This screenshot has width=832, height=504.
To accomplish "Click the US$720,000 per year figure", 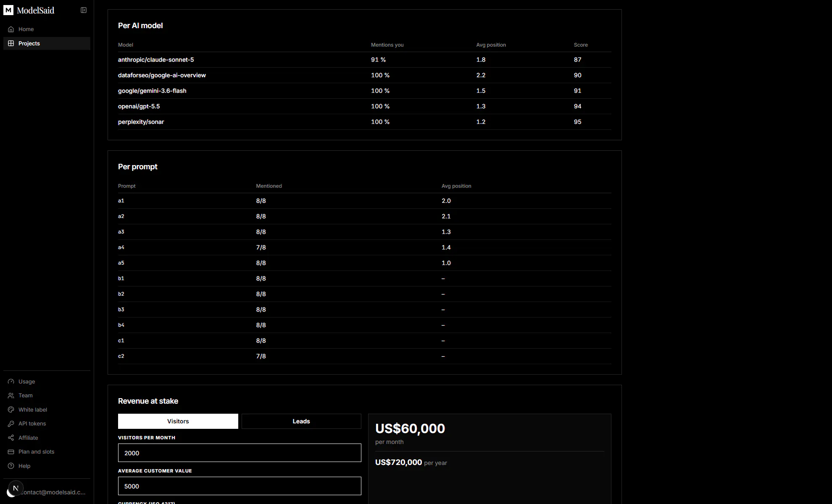I will [x=398, y=462].
